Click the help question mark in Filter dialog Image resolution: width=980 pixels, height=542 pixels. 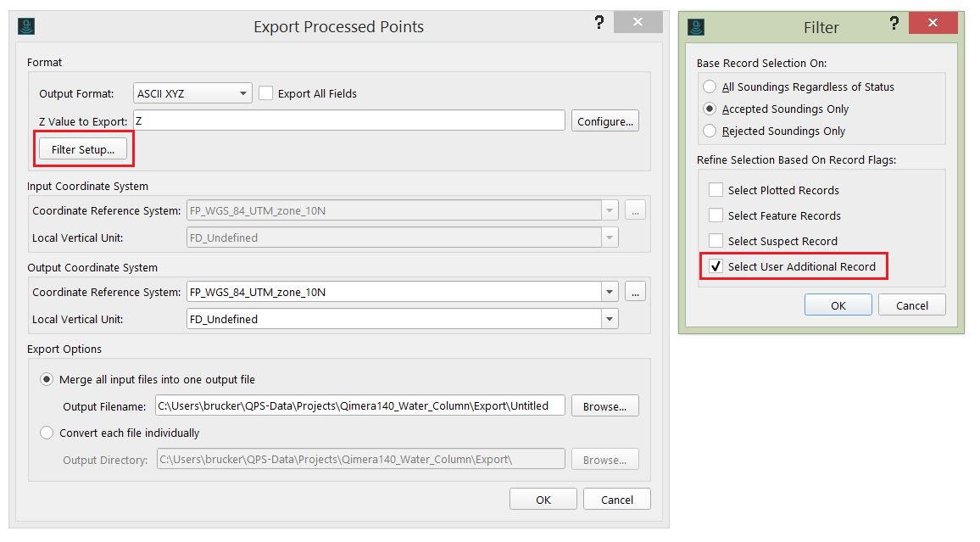pos(894,23)
